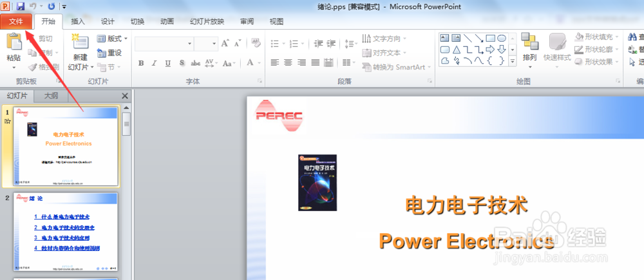Open the Paragraph (段落) dialog launcher
The image size is (644, 280).
430,81
